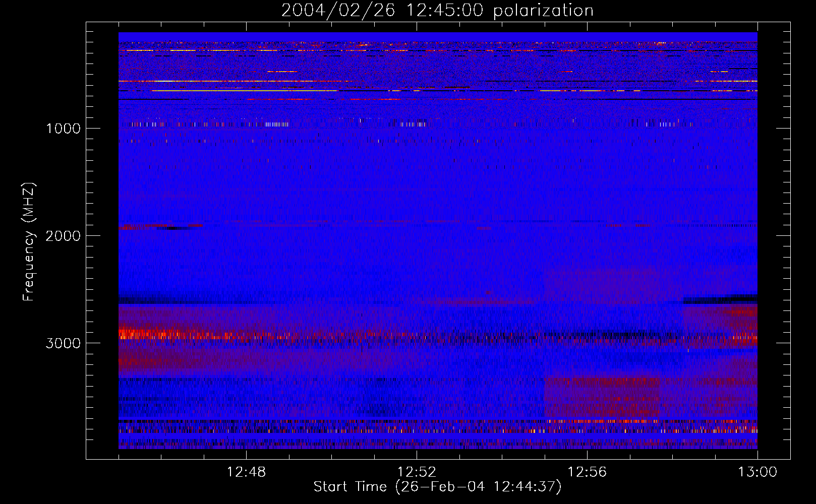Click the "Start Time (26-Feb-04 12:44:37)" label
The height and width of the screenshot is (504, 816).
pos(437,487)
